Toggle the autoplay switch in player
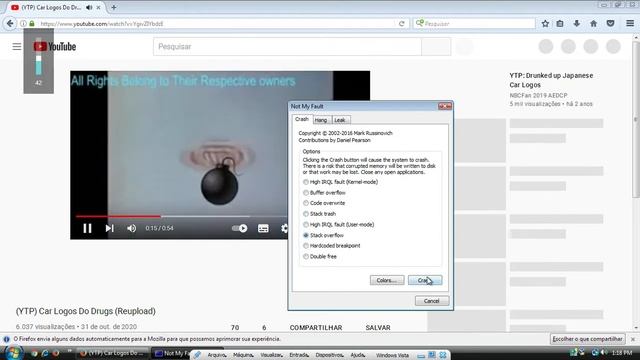The width and height of the screenshot is (640, 360). 240,228
